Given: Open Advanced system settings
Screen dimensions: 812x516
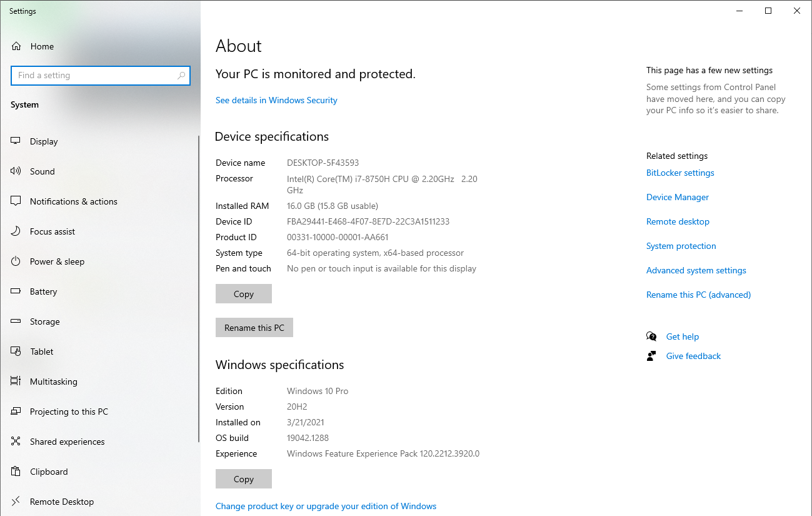Looking at the screenshot, I should pyautogui.click(x=696, y=270).
